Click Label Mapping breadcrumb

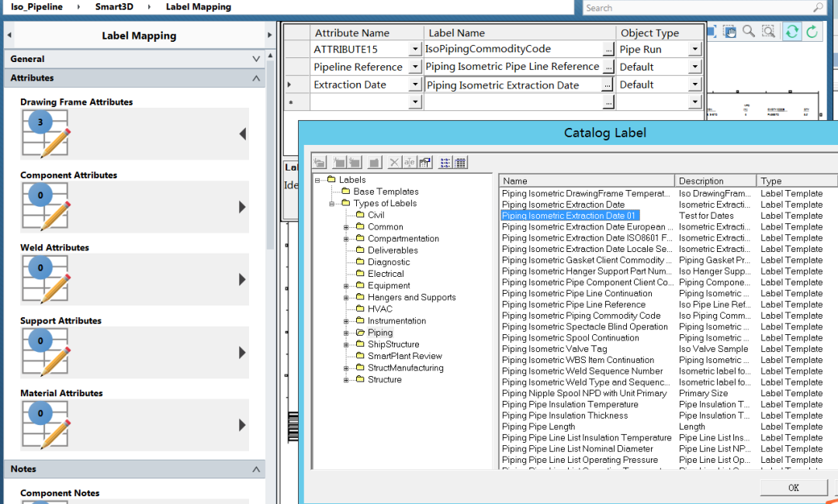click(199, 7)
